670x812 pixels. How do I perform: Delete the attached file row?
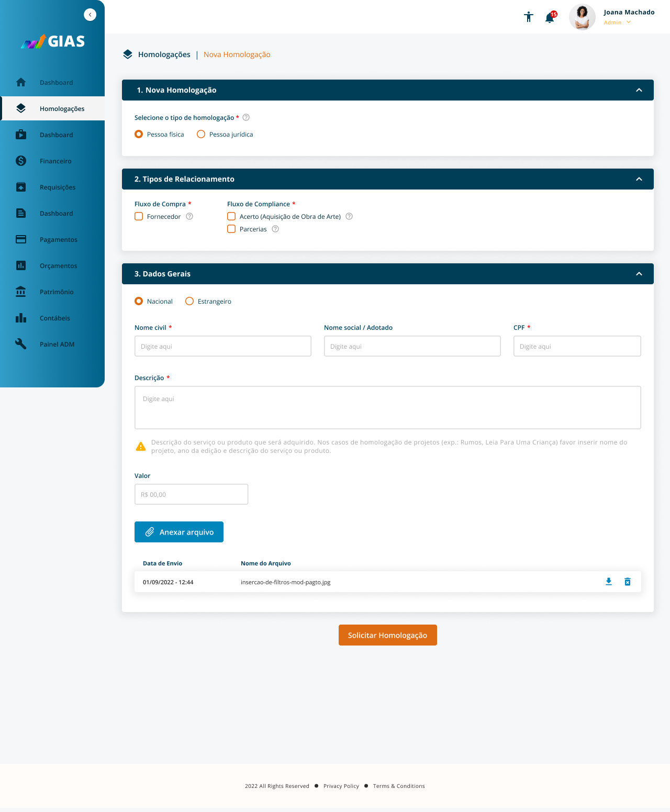(628, 582)
